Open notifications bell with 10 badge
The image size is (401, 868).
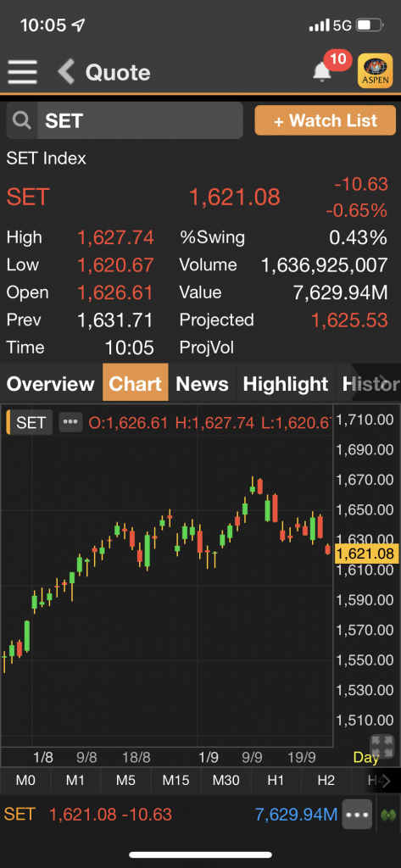pos(322,72)
